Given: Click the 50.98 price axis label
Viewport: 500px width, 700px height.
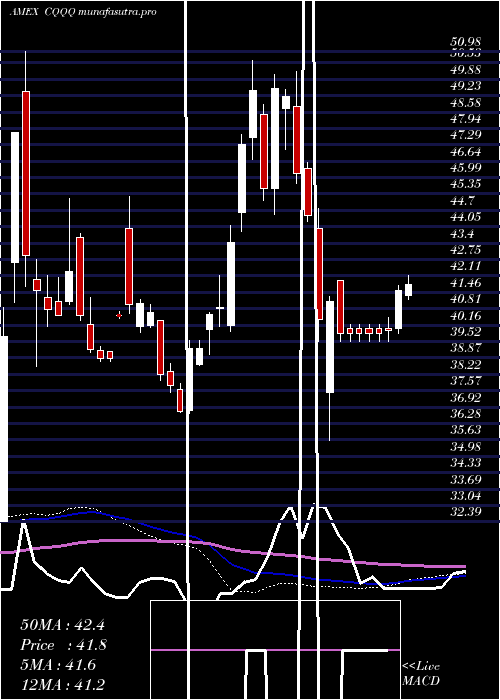Looking at the screenshot, I should (x=466, y=42).
